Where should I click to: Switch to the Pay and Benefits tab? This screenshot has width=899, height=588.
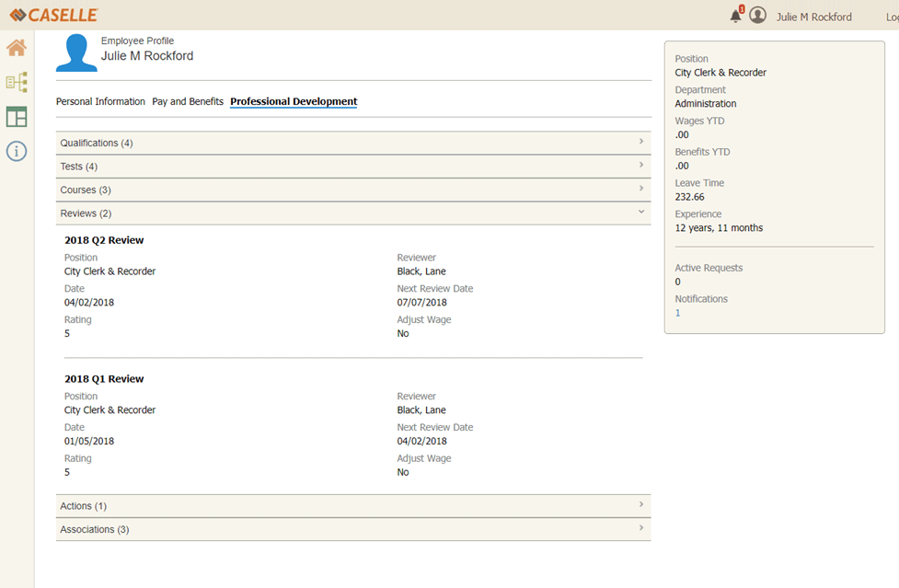(x=188, y=101)
